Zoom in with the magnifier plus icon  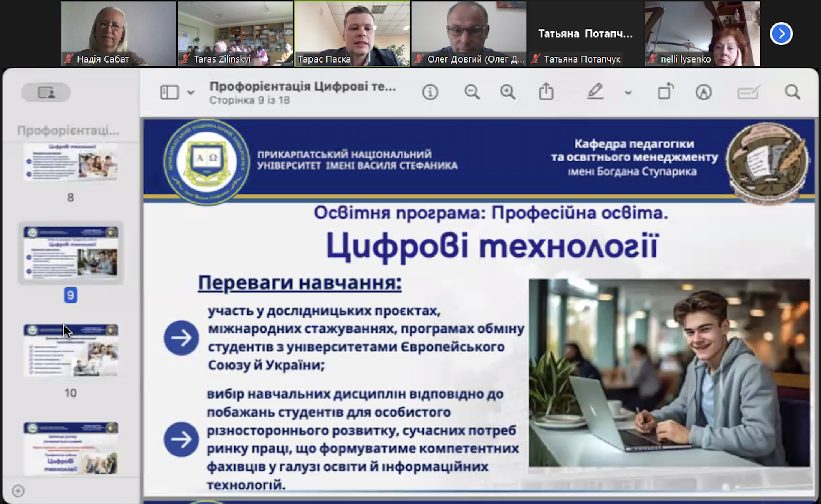pos(508,92)
